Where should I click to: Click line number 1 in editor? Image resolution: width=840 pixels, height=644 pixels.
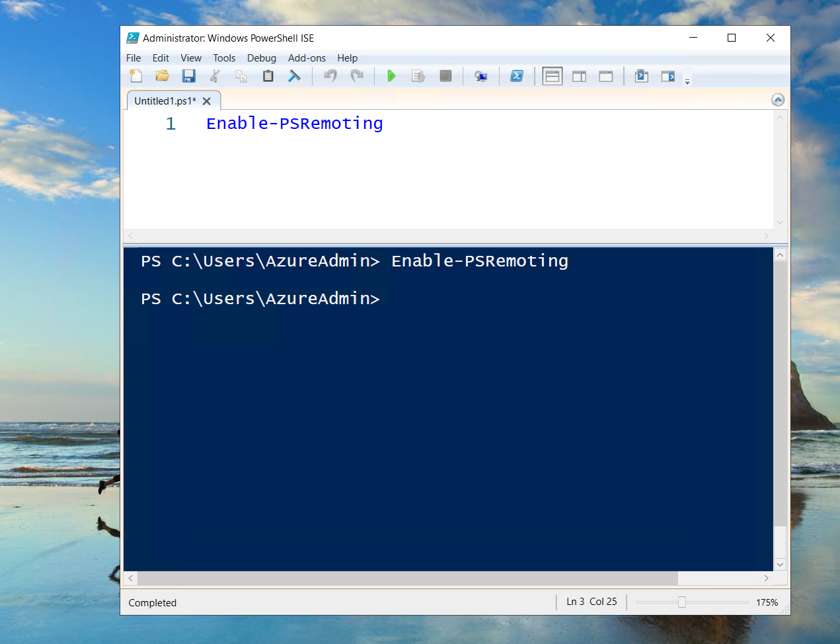[171, 124]
